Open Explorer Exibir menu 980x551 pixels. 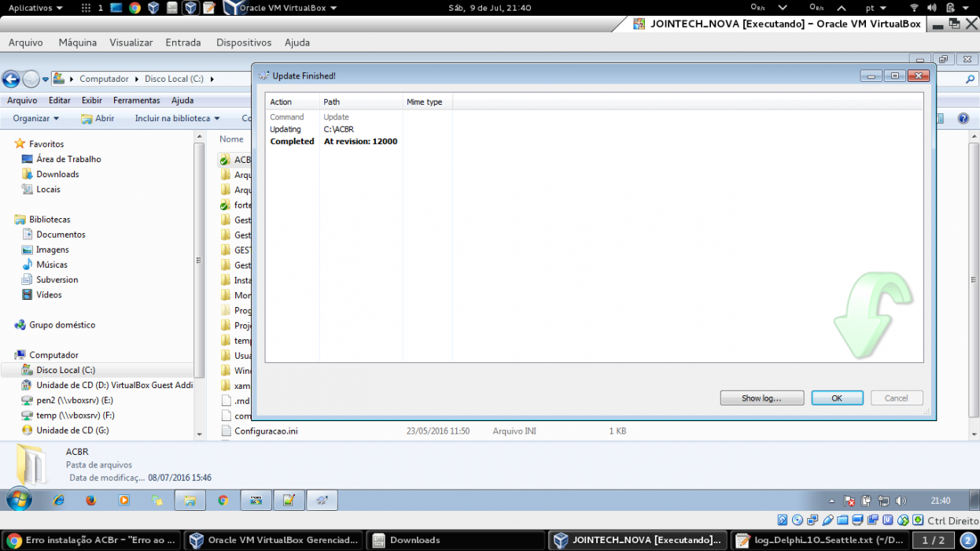pos(92,100)
